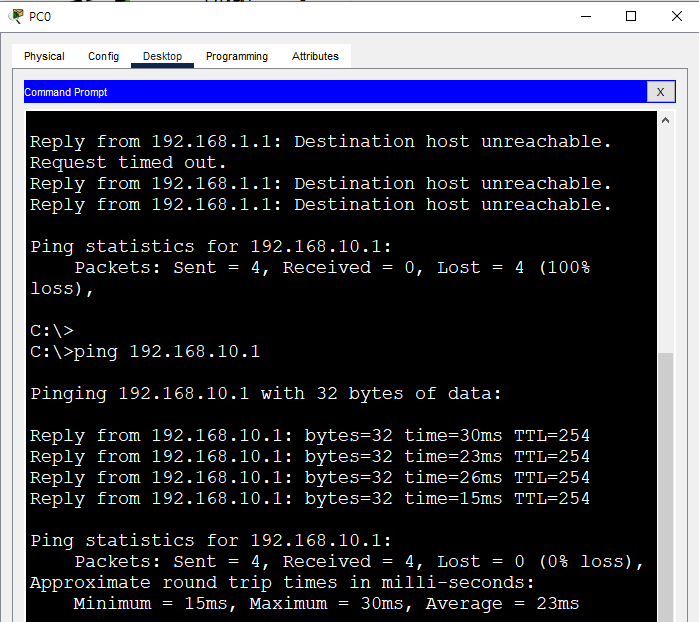Close the PC0 window
This screenshot has width=699, height=622.
[677, 16]
